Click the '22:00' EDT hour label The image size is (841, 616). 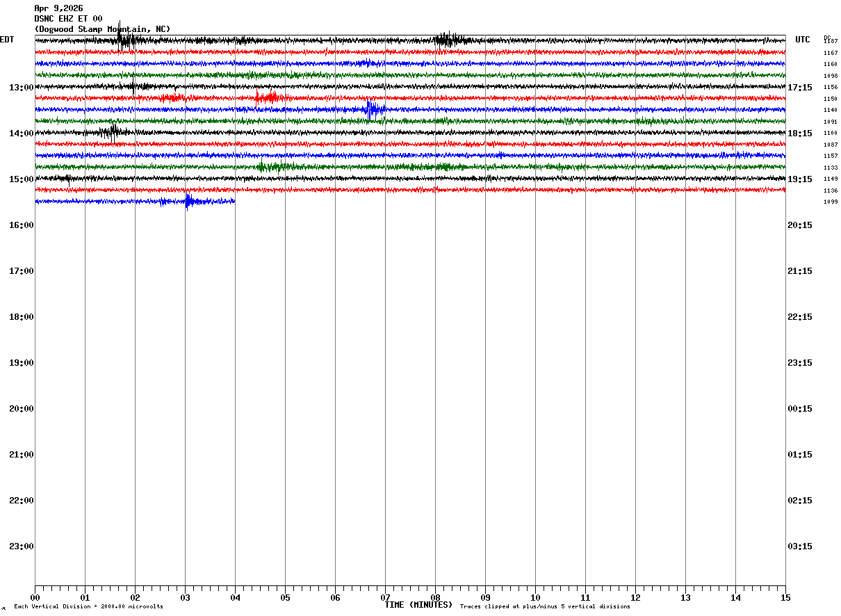click(x=22, y=500)
